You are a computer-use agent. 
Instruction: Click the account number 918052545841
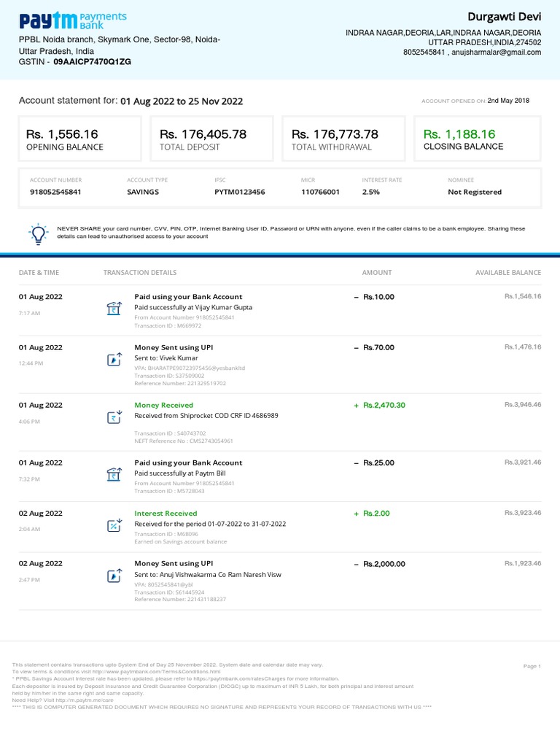click(x=55, y=192)
